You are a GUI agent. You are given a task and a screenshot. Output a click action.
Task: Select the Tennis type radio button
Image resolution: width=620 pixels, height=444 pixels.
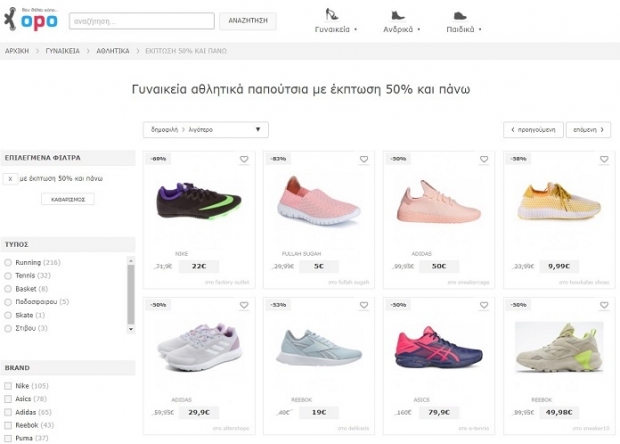pyautogui.click(x=8, y=276)
